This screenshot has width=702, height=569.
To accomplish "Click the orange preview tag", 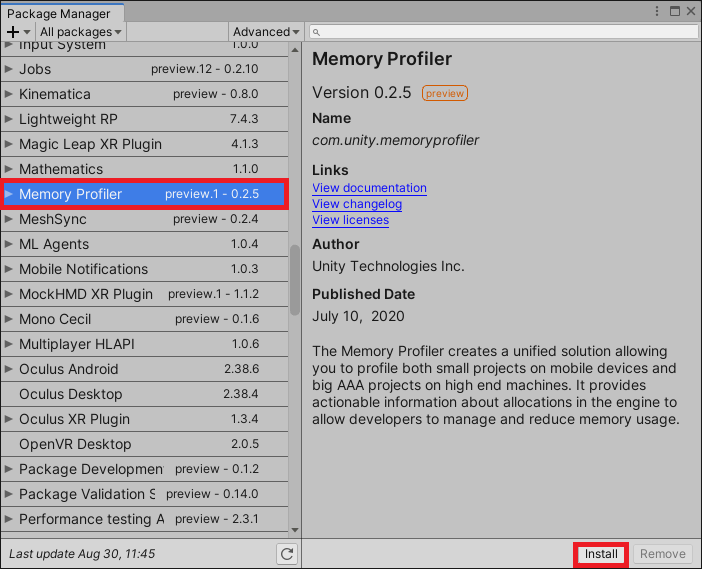I will coord(445,93).
